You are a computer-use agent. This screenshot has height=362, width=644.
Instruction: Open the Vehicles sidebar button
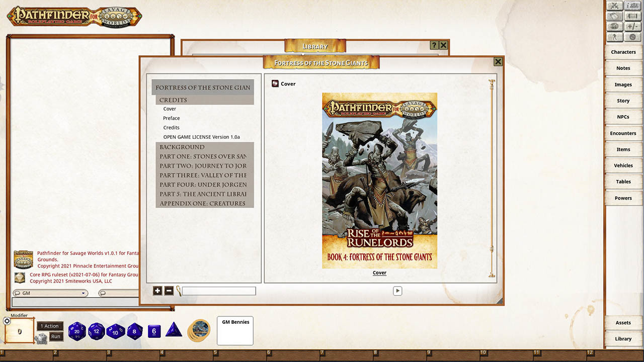[623, 165]
